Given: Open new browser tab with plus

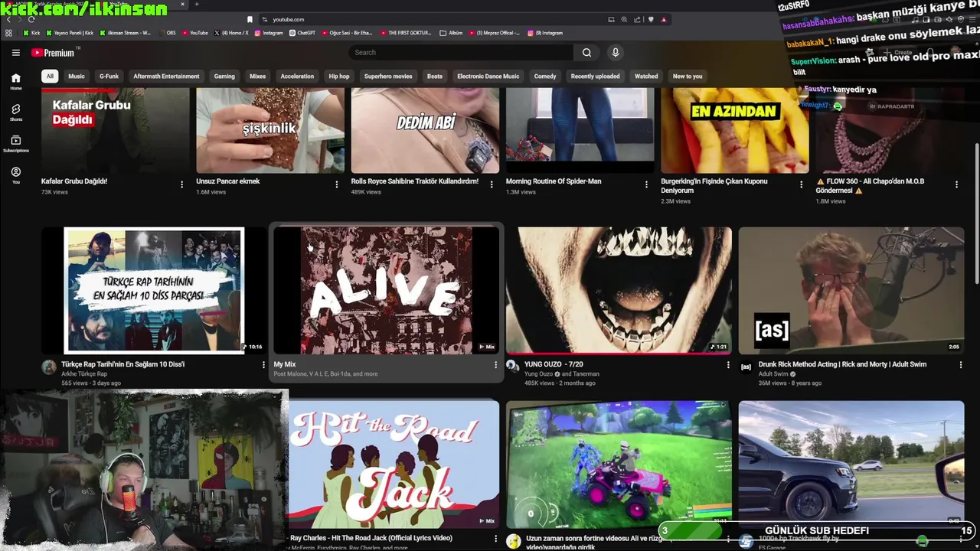Looking at the screenshot, I should (197, 5).
